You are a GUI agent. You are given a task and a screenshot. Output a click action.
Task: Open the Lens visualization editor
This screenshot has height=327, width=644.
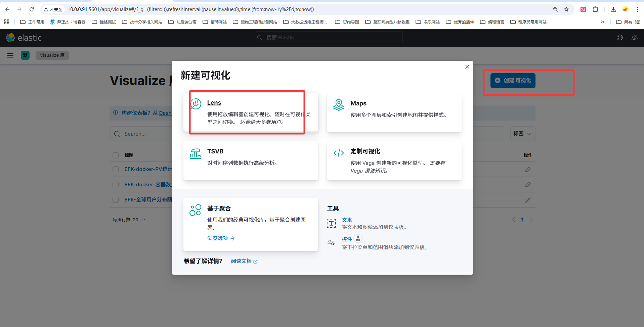(x=251, y=112)
